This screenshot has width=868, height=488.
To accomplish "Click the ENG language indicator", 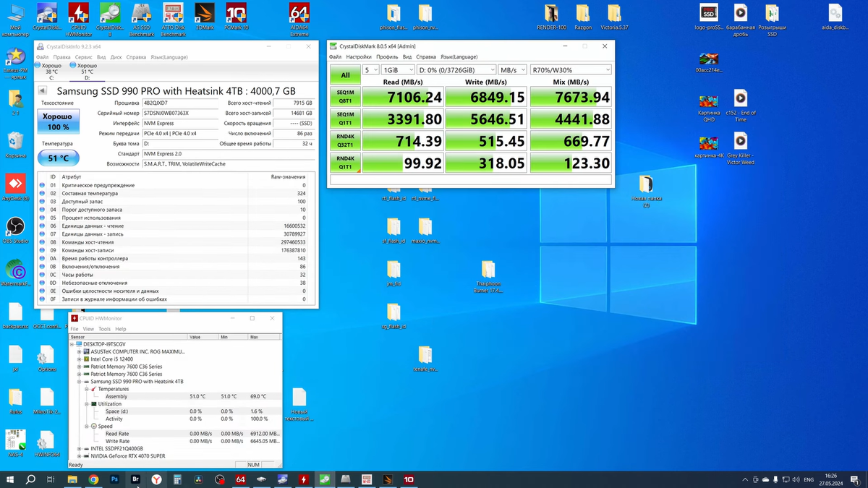I will (809, 479).
